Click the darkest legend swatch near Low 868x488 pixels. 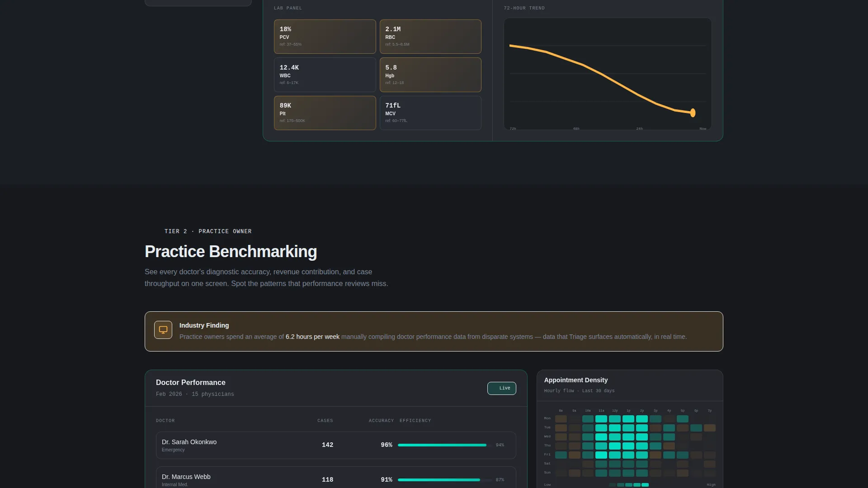click(x=612, y=485)
